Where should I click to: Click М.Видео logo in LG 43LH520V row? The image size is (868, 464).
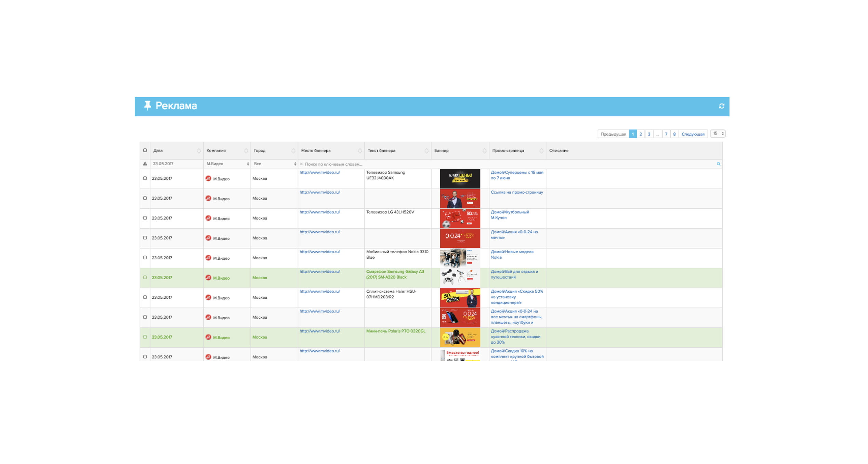208,218
